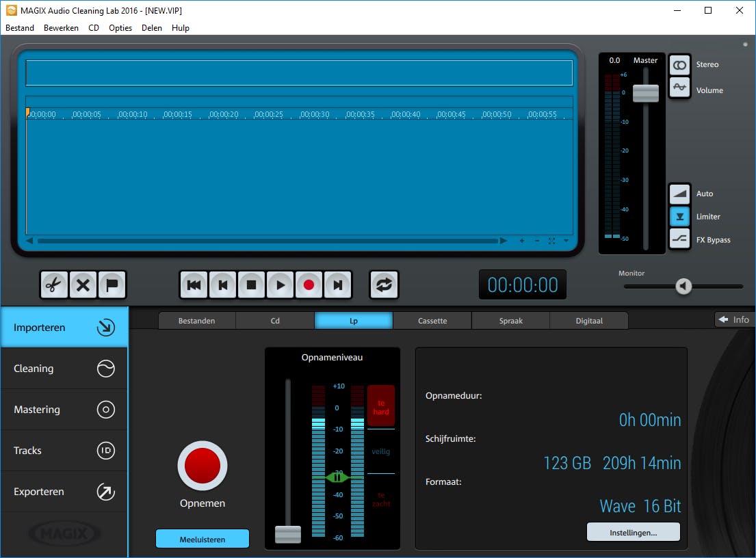Viewport: 756px width, 558px height.
Task: Open the timeline zoom dropdown arrow
Action: tap(566, 241)
